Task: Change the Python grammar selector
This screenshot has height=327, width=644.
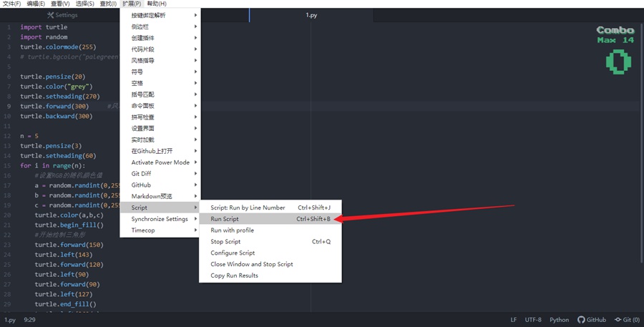Action: coord(559,320)
